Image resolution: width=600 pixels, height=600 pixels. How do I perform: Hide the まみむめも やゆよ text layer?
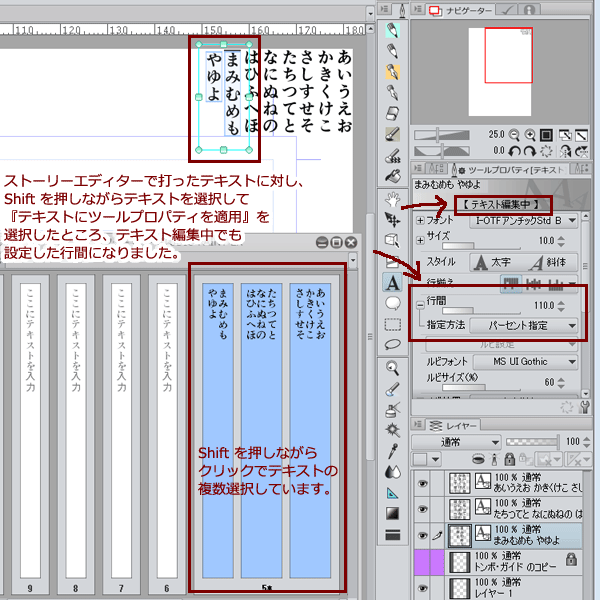pyautogui.click(x=422, y=535)
